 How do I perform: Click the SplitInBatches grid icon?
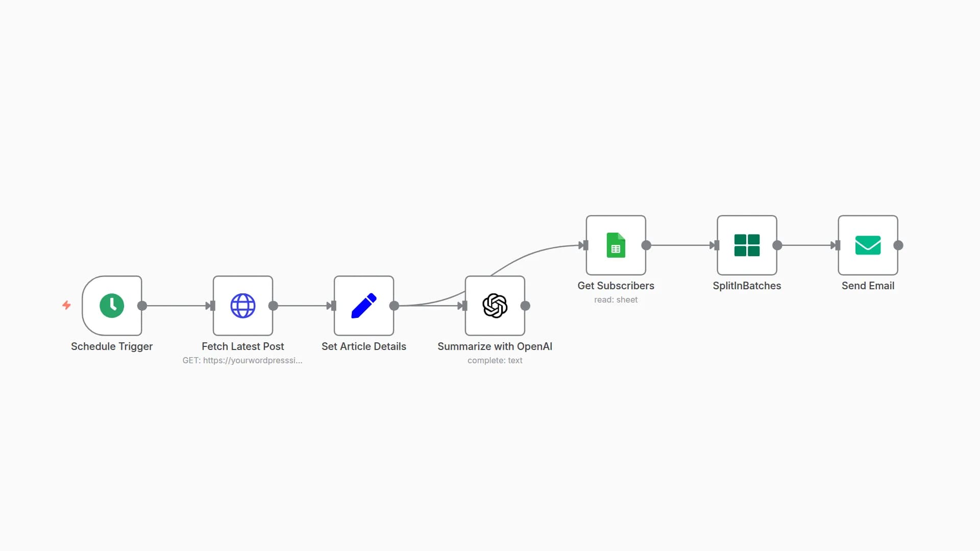coord(747,245)
